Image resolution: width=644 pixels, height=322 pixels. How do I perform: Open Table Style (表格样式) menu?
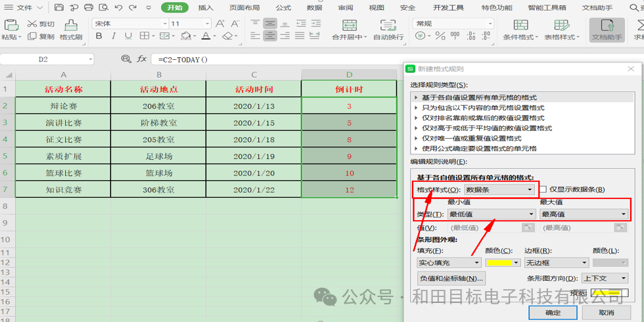(562, 30)
